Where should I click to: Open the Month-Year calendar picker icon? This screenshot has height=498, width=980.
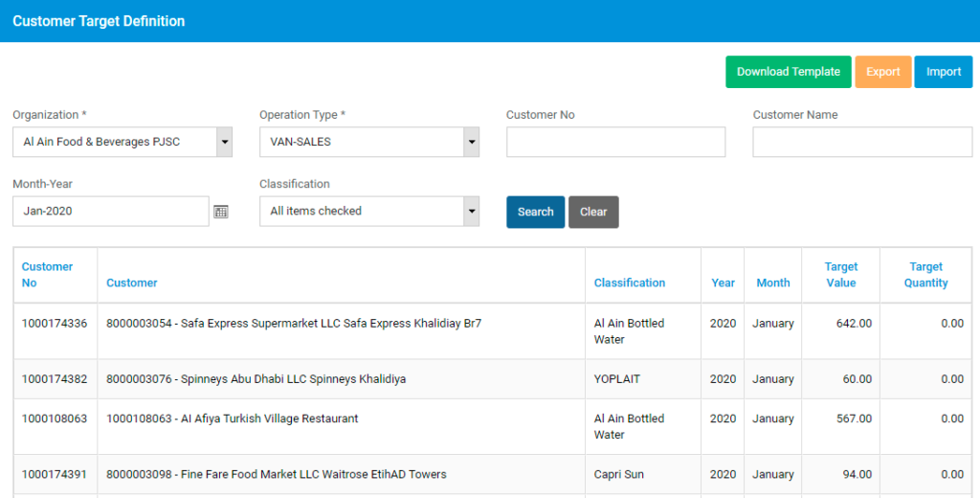coord(221,212)
